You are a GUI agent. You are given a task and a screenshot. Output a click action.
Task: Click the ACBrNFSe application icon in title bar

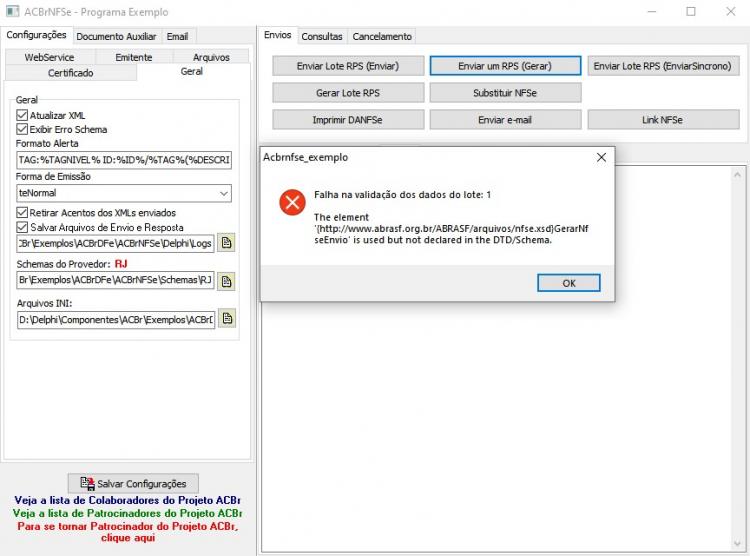[12, 11]
